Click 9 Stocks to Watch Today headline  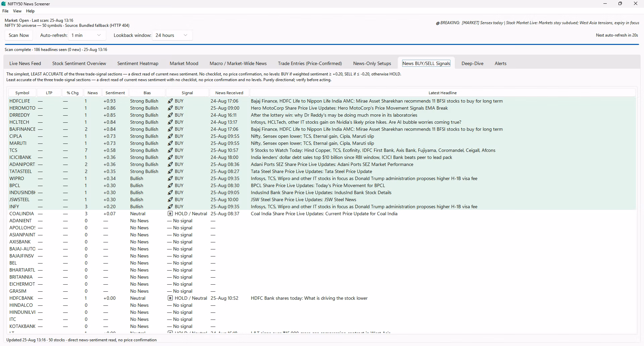point(373,150)
